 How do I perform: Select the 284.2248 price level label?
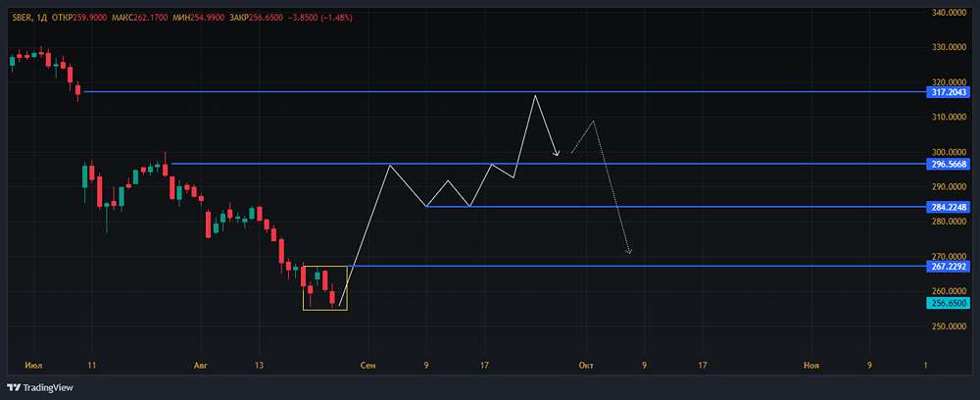point(948,207)
